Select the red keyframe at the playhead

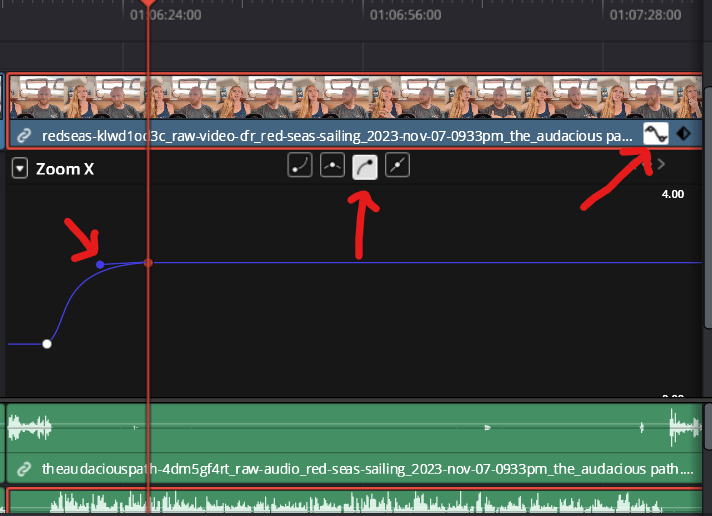pyautogui.click(x=148, y=263)
